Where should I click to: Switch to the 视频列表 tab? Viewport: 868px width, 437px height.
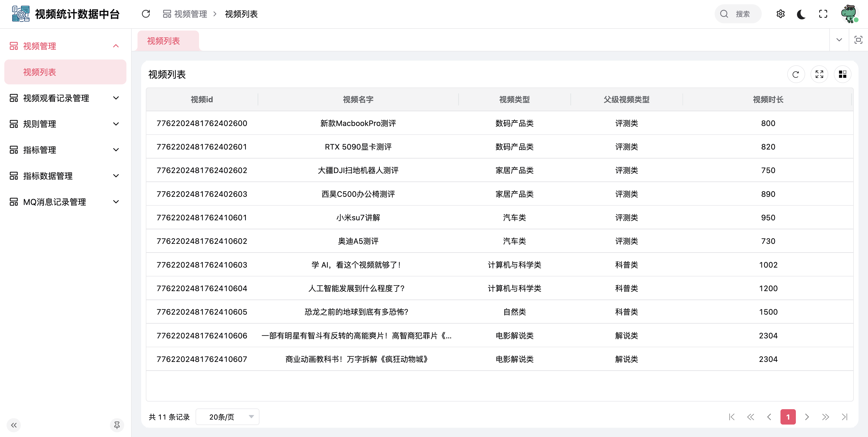pos(164,41)
